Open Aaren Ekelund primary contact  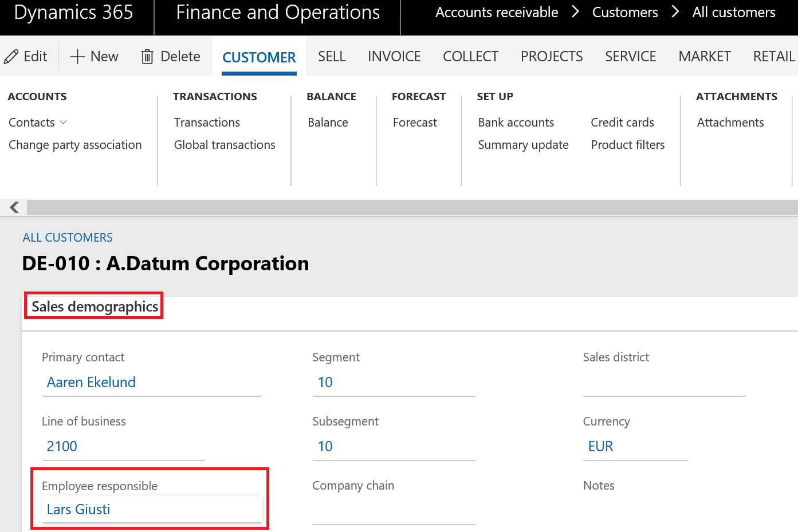[x=91, y=382]
